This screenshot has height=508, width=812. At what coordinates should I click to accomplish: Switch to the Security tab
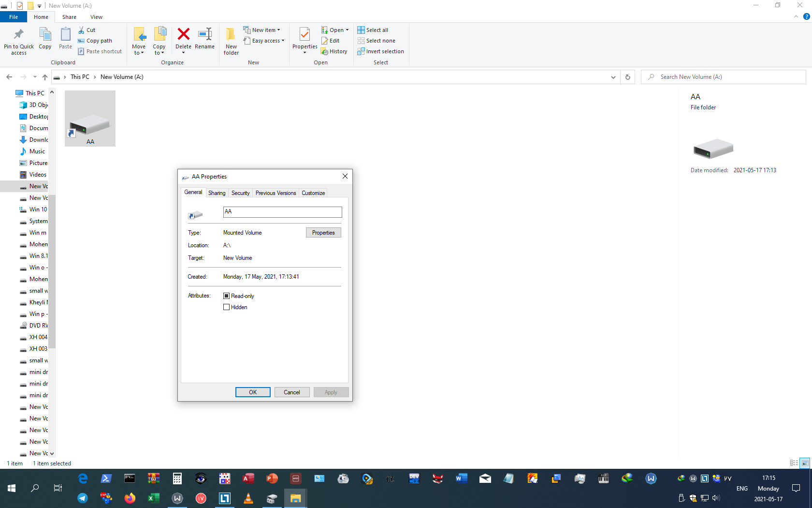click(240, 193)
